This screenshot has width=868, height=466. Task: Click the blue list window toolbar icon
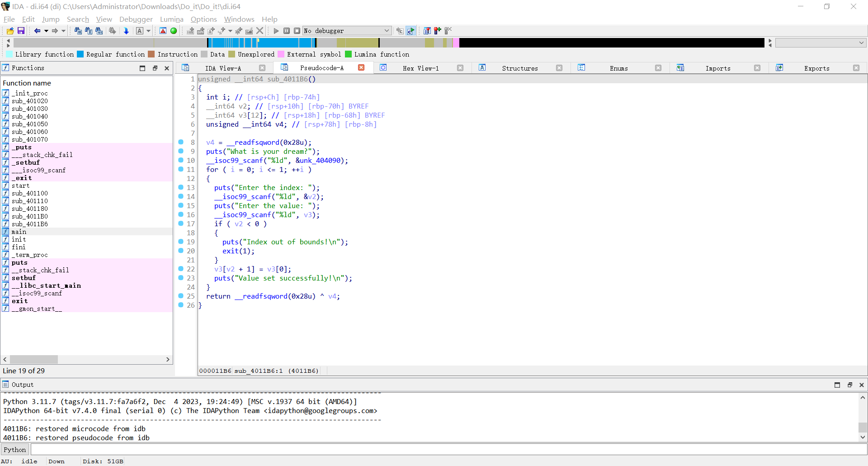pyautogui.click(x=427, y=31)
